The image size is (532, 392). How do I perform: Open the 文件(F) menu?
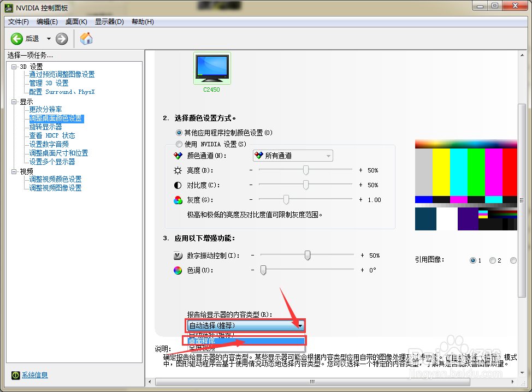tap(19, 22)
